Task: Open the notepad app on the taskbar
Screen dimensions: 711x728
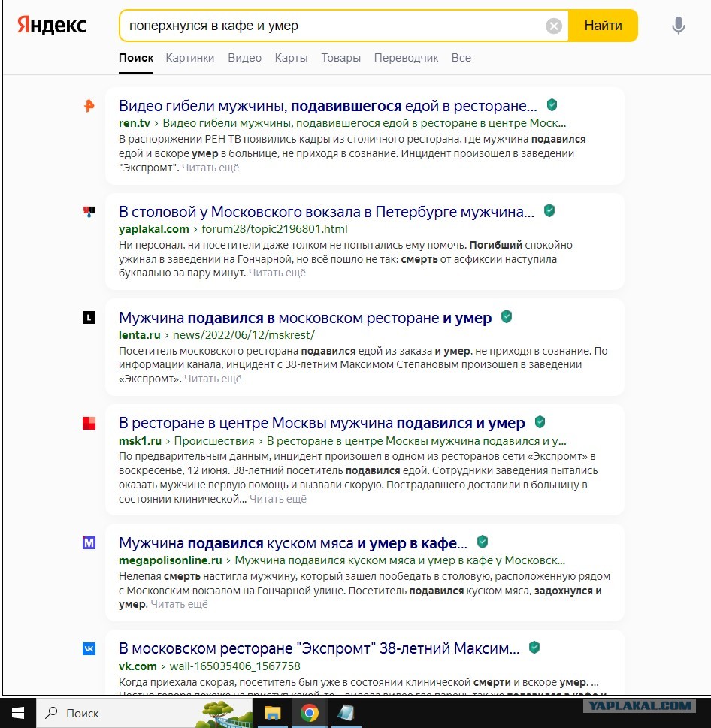Action: pyautogui.click(x=346, y=713)
